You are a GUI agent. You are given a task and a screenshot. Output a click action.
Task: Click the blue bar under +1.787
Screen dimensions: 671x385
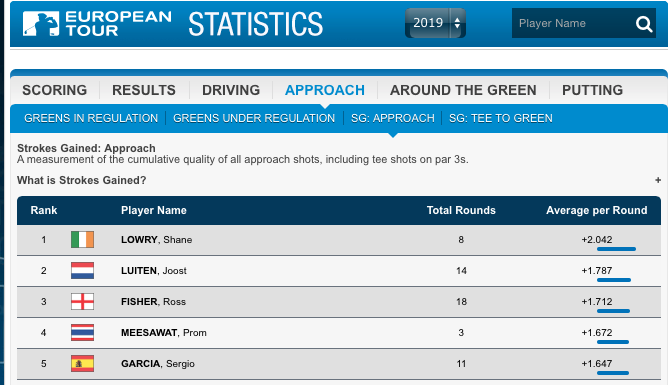(x=614, y=280)
